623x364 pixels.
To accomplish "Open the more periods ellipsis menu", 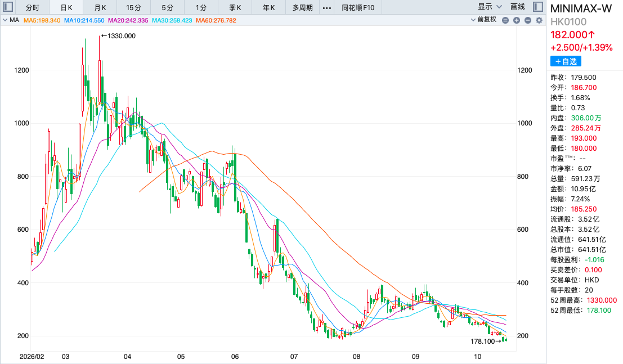I will tap(327, 7).
